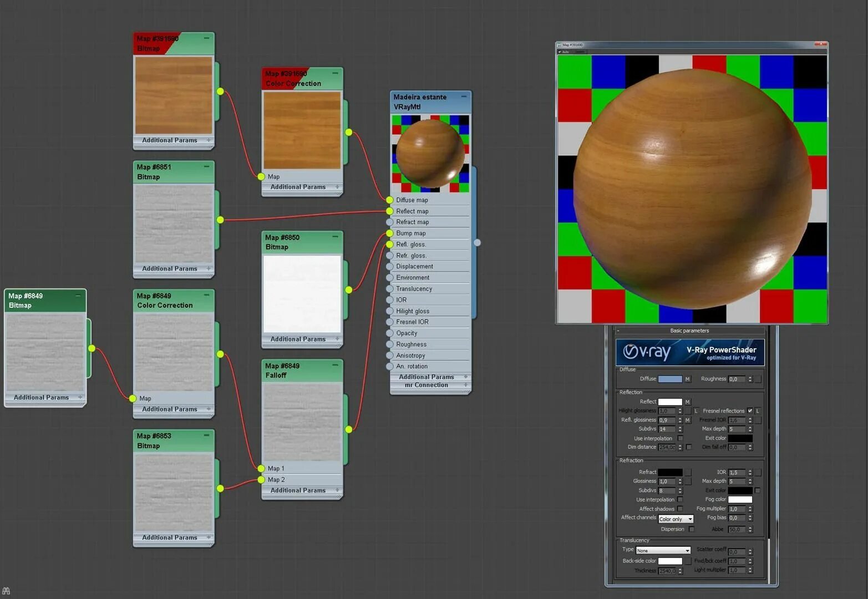868x599 pixels.
Task: Click the Diffuse color swatch
Action: [x=670, y=379]
